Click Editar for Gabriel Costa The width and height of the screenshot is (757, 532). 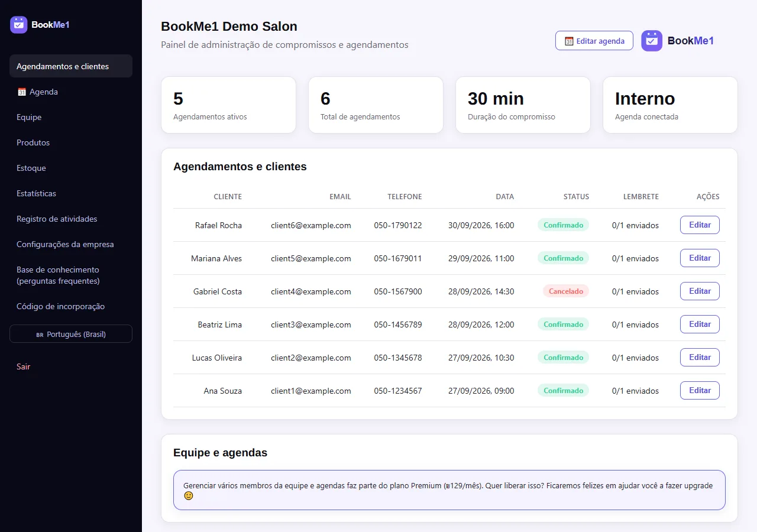pyautogui.click(x=700, y=291)
